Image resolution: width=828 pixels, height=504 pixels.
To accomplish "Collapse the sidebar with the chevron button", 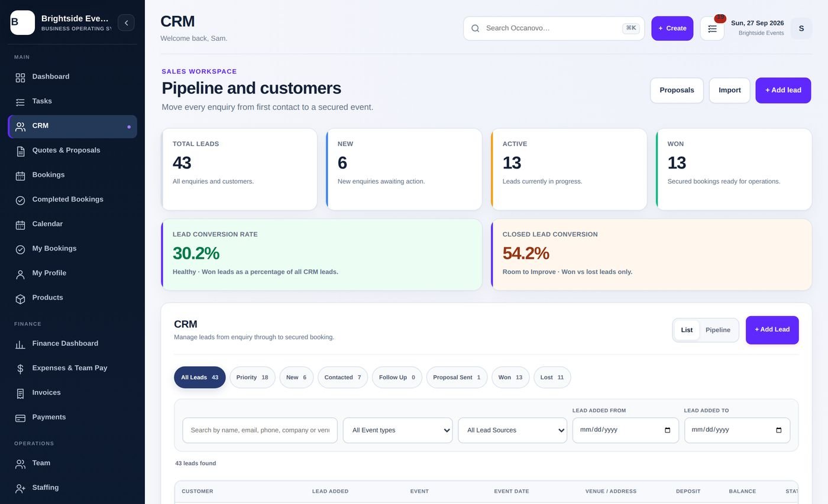I will pyautogui.click(x=126, y=22).
